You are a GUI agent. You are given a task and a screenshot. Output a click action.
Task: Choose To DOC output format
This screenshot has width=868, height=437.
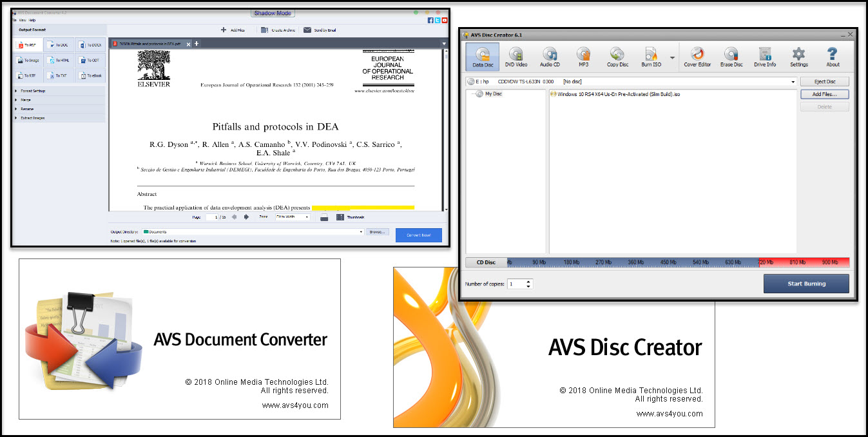click(58, 45)
